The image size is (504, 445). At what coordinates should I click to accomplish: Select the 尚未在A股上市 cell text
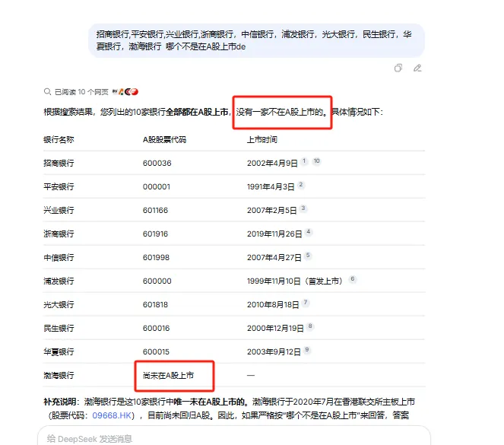pyautogui.click(x=168, y=375)
